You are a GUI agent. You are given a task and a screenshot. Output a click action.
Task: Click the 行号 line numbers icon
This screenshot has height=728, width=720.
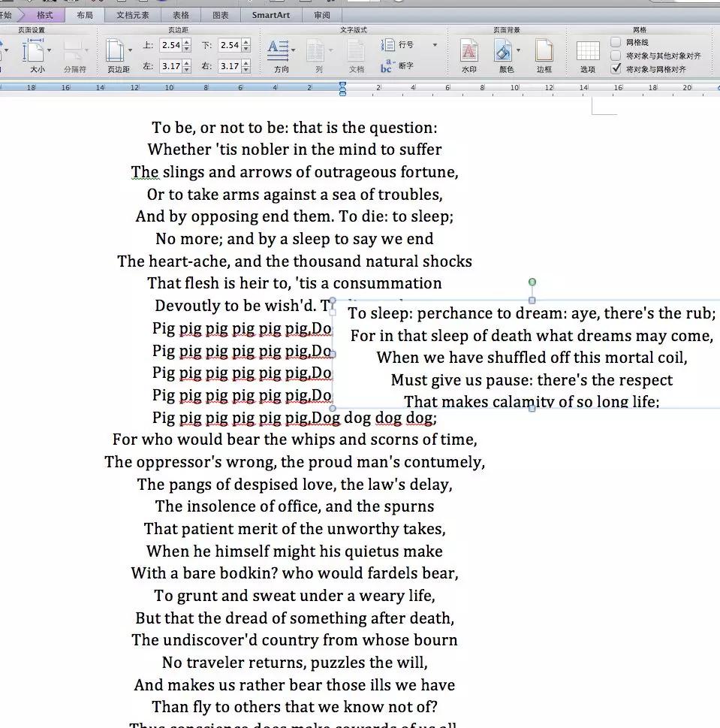pyautogui.click(x=388, y=44)
